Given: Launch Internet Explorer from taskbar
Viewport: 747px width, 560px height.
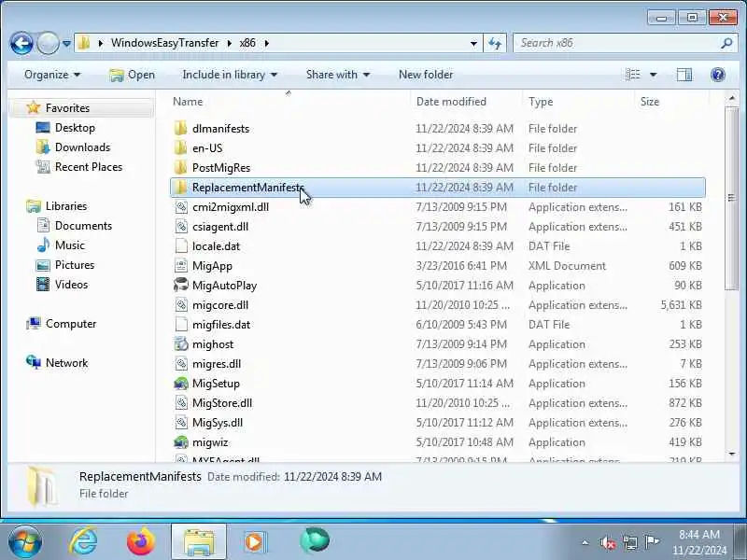Looking at the screenshot, I should point(83,541).
